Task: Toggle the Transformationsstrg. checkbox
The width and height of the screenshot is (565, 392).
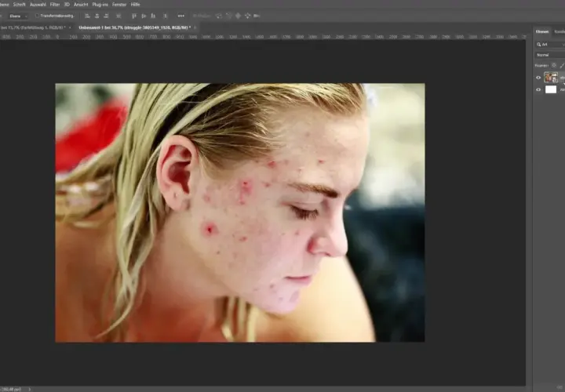Action: (x=37, y=16)
